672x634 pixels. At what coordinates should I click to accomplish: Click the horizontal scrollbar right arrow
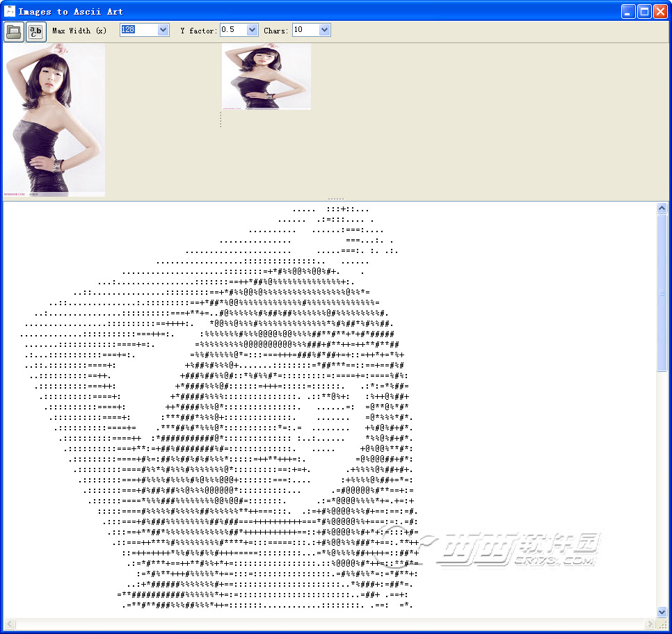[x=650, y=624]
